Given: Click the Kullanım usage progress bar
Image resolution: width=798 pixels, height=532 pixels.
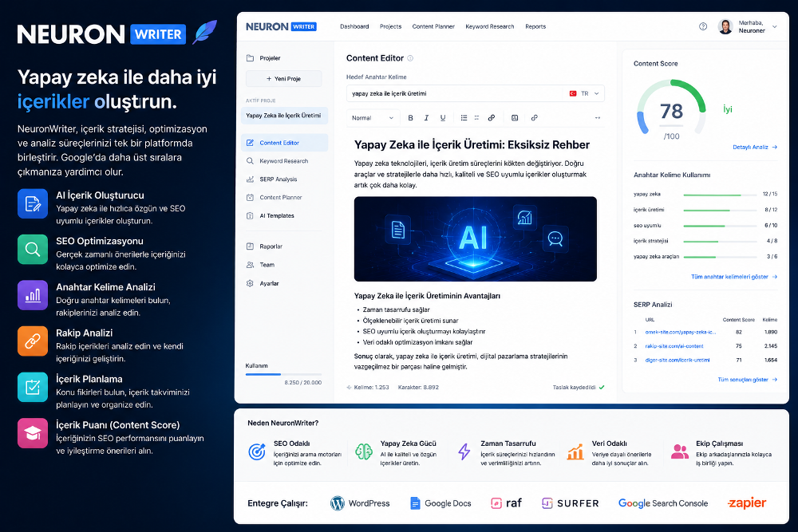Looking at the screenshot, I should coord(283,374).
